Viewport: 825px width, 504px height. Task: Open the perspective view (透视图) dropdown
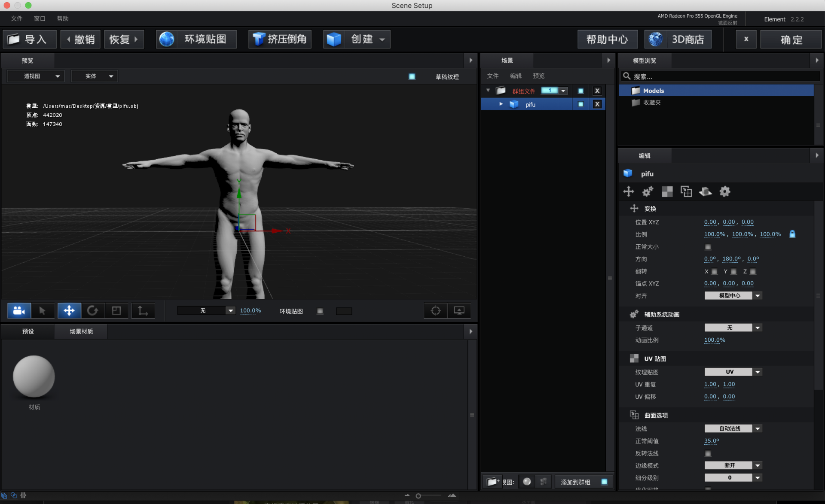click(36, 76)
